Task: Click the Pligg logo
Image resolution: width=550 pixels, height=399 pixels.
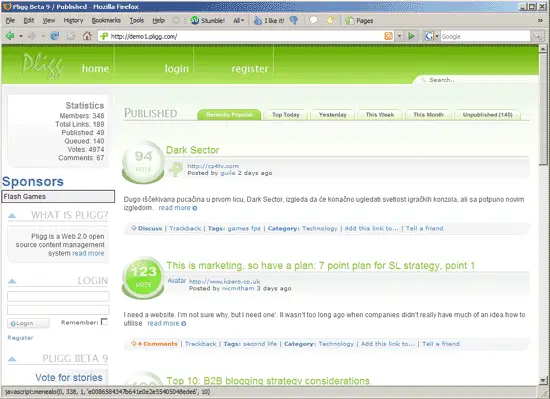Action: [43, 65]
